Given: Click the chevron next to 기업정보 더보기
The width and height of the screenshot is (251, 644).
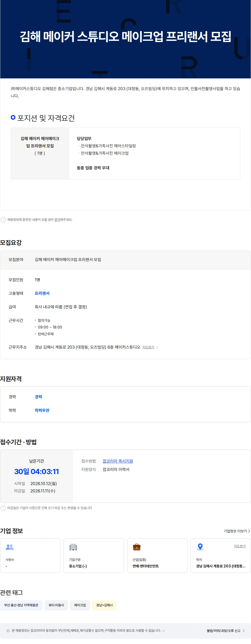Looking at the screenshot, I should point(249,531).
